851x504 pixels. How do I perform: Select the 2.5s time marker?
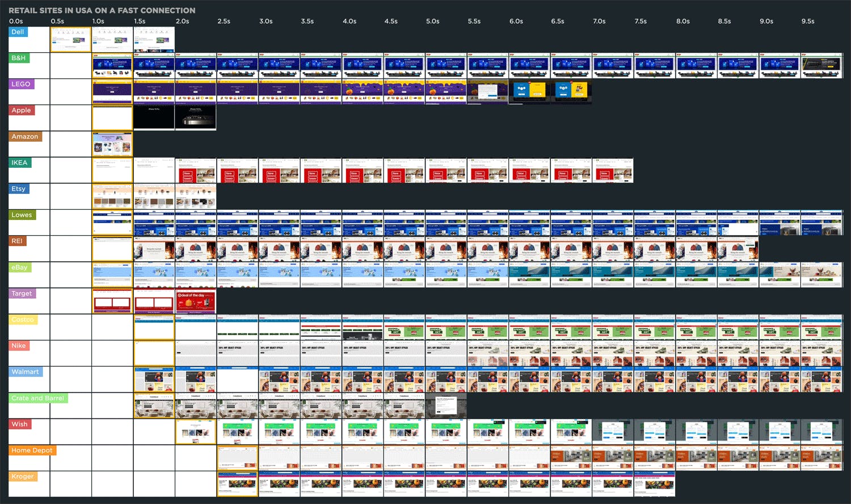224,22
